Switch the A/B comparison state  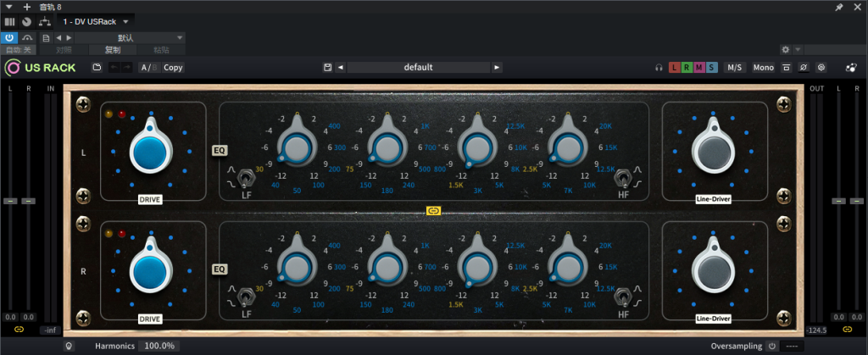coord(149,68)
